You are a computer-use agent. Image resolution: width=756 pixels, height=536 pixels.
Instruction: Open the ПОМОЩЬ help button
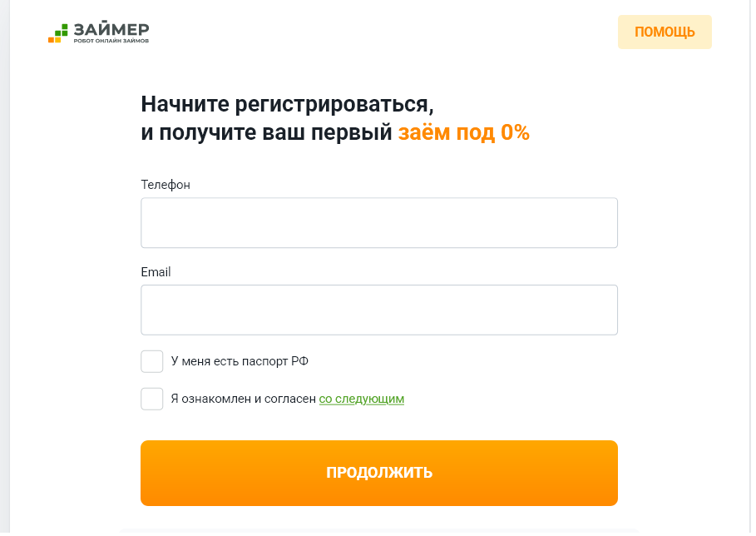[665, 32]
